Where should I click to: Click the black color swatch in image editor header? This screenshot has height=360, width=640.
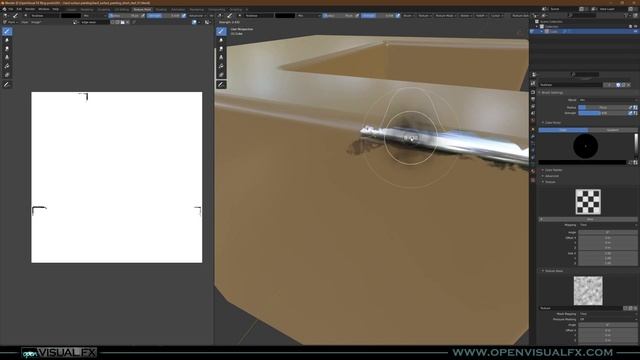click(x=71, y=16)
